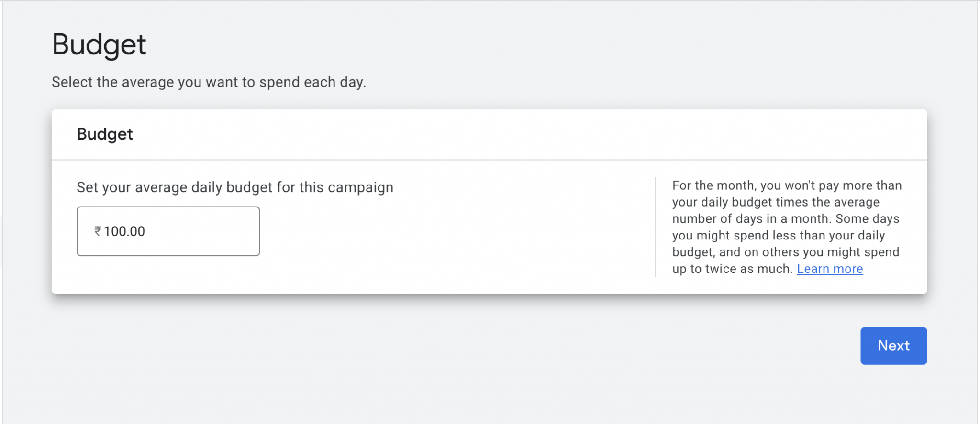Click the 'budget, and on others you might spend' line

click(x=785, y=252)
